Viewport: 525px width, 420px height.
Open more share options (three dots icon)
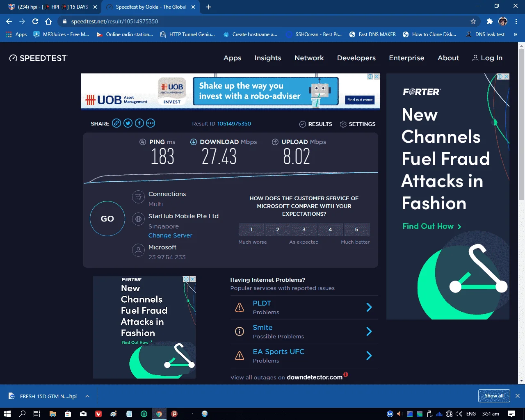[x=151, y=123]
